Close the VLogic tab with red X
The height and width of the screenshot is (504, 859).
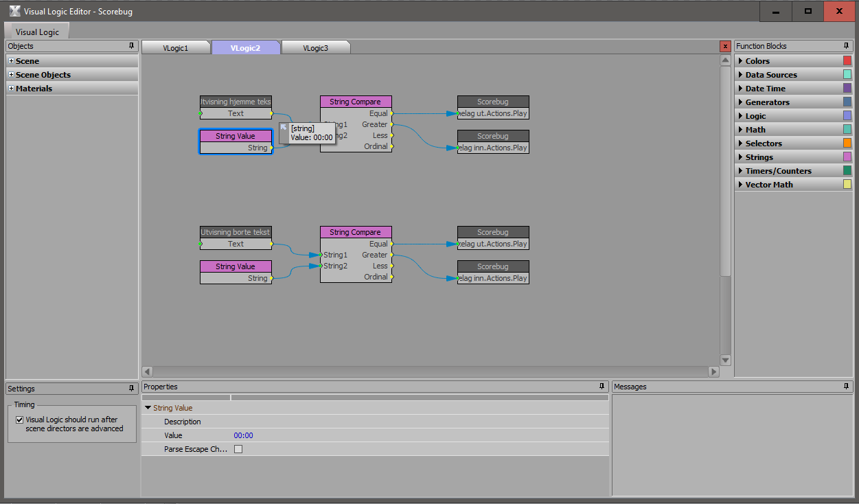725,47
